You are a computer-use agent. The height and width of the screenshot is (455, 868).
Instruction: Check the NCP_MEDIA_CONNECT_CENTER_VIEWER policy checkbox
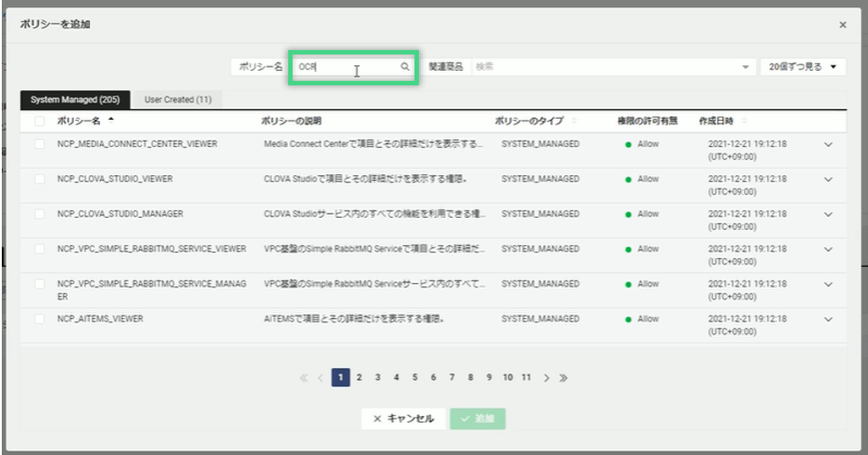40,143
